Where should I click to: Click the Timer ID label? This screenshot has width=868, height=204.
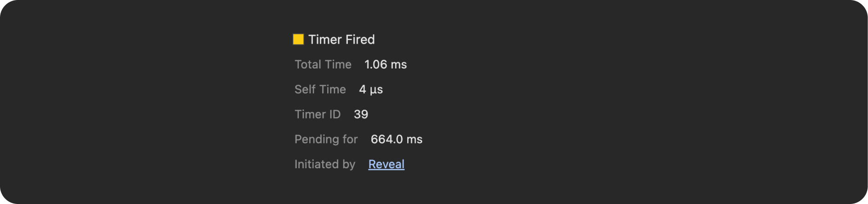[318, 114]
